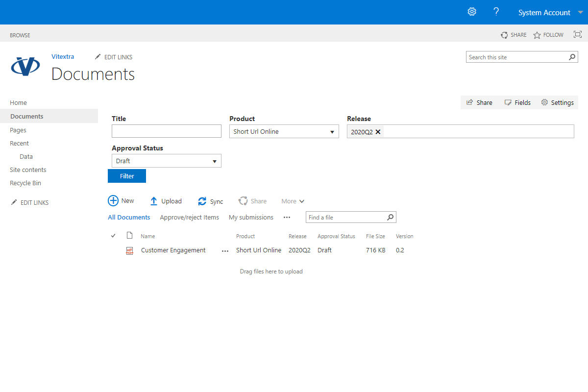Open Customer Engagement ellipsis menu
The width and height of the screenshot is (588, 392).
pos(225,250)
